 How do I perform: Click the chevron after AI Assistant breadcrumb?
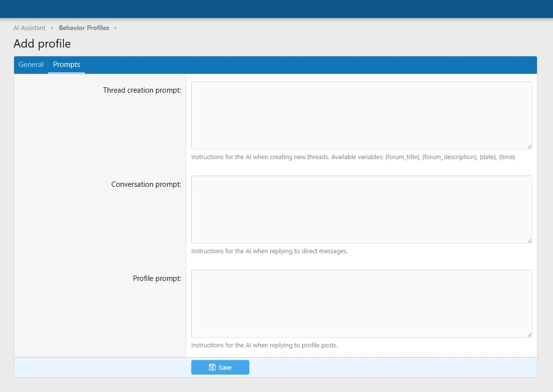(x=52, y=28)
